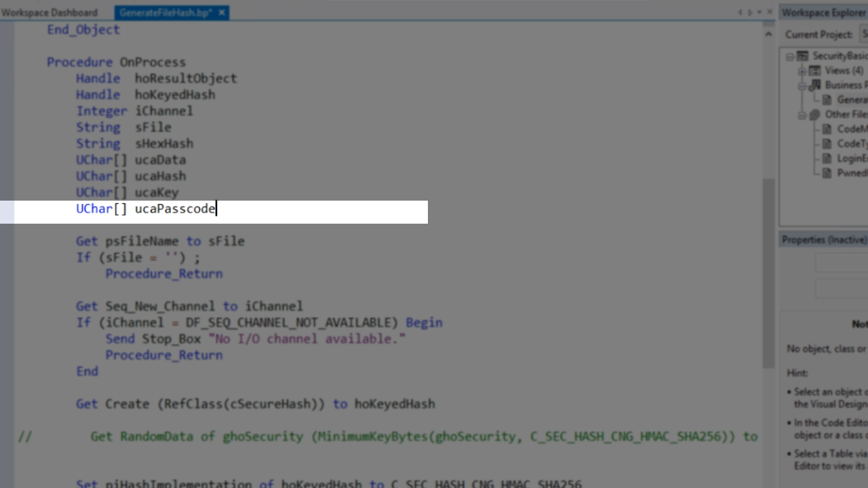Close the GenerateFileHash.bp tab
Viewport: 868px width, 488px height.
[223, 12]
